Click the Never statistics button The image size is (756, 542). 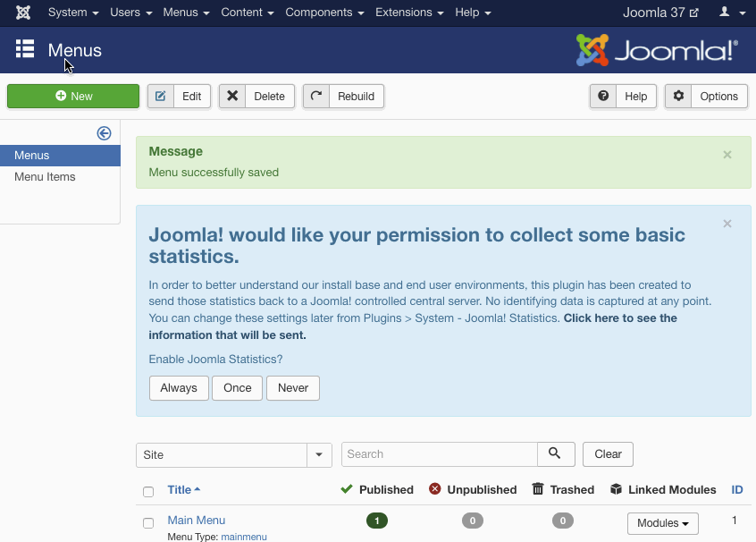click(x=293, y=388)
